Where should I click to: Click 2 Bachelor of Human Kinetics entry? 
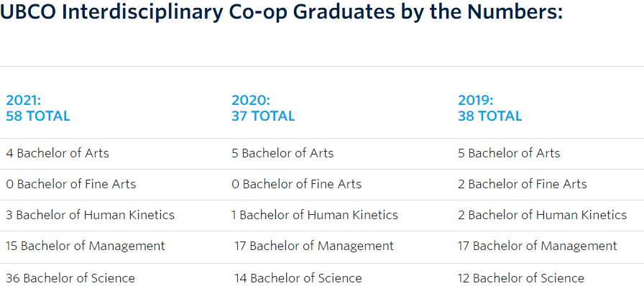(542, 215)
